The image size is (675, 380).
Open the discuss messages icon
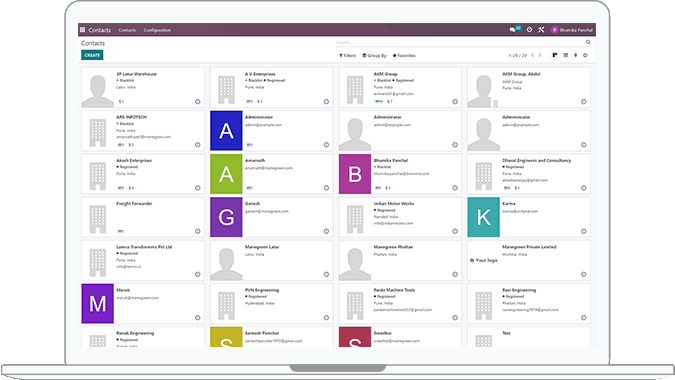tap(513, 30)
